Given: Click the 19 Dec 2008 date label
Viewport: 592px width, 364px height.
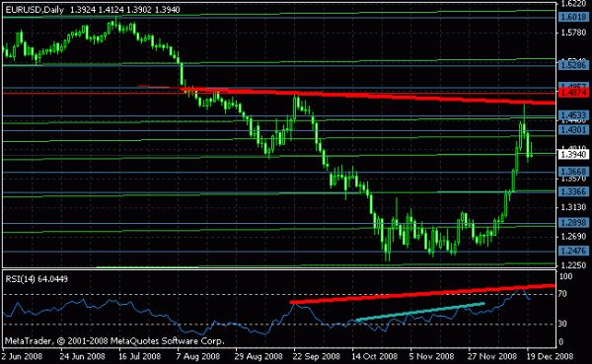Looking at the screenshot, I should coord(551,356).
